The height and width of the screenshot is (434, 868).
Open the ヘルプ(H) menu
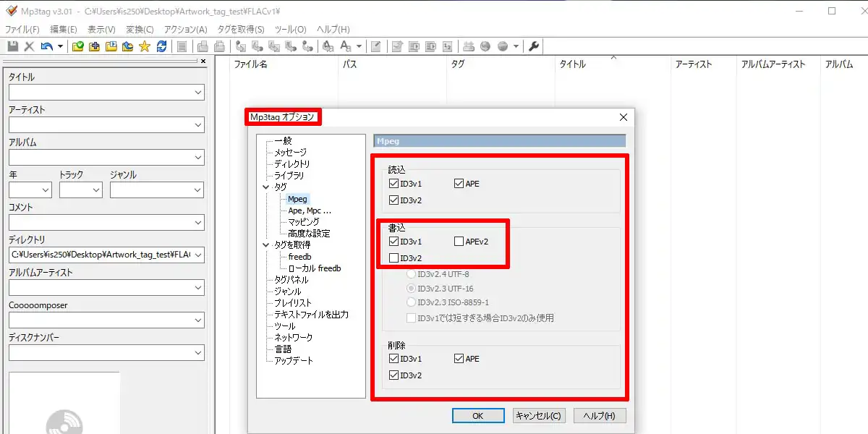pos(333,30)
